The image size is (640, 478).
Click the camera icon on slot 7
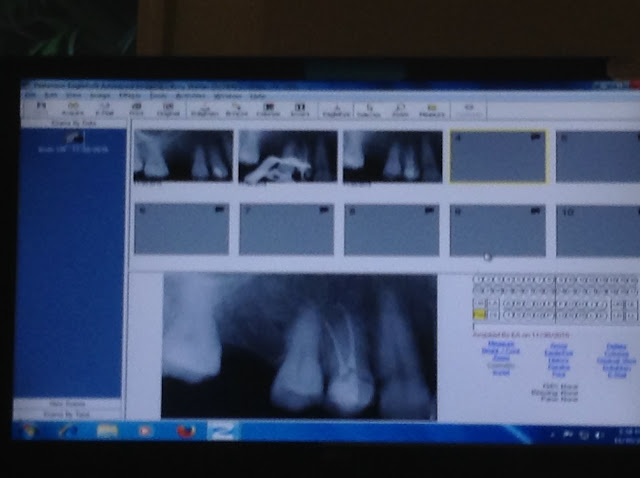(324, 210)
